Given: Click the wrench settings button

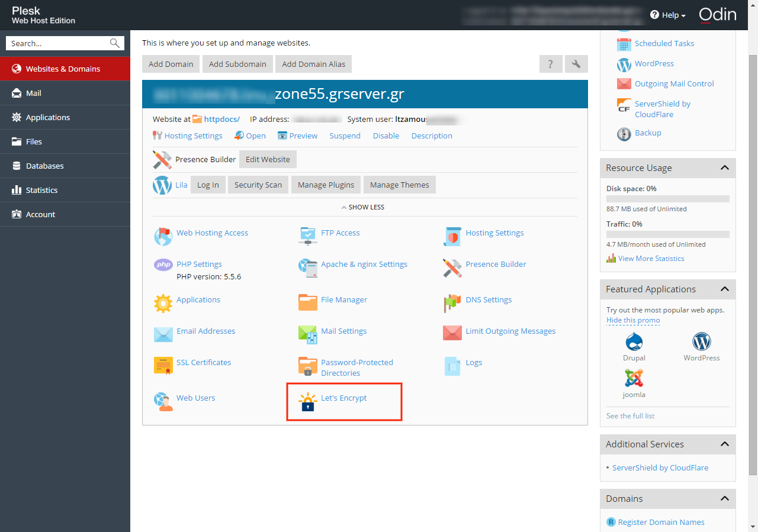Looking at the screenshot, I should (576, 64).
